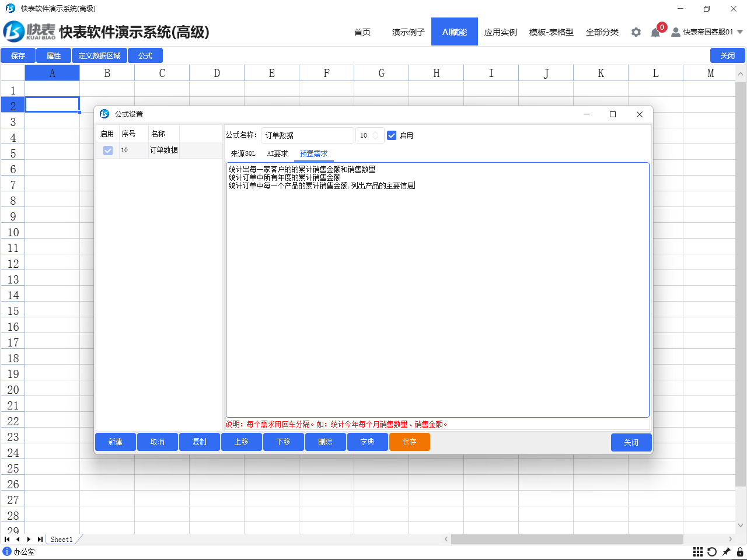
Task: Open the 全部分类 menu
Action: (x=602, y=32)
